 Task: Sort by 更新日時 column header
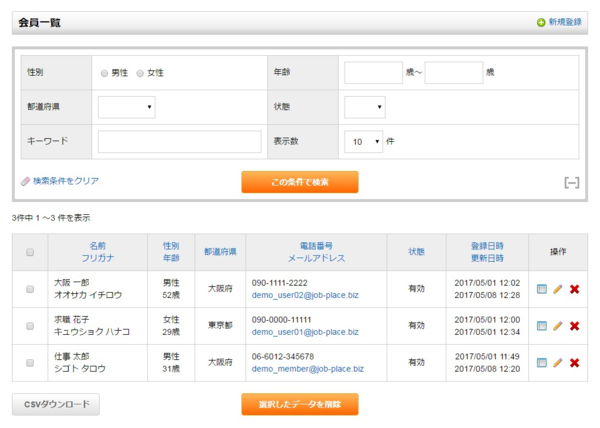(x=487, y=258)
